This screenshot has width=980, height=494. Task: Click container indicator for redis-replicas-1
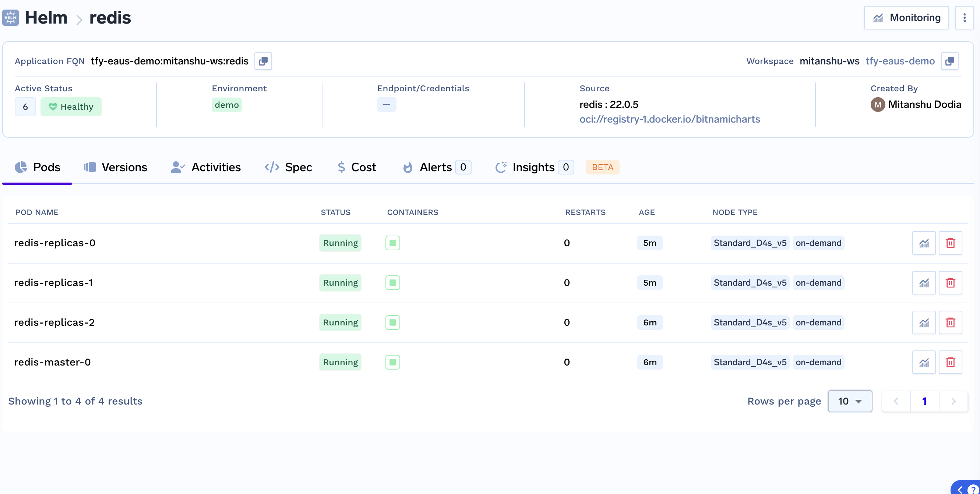point(392,283)
